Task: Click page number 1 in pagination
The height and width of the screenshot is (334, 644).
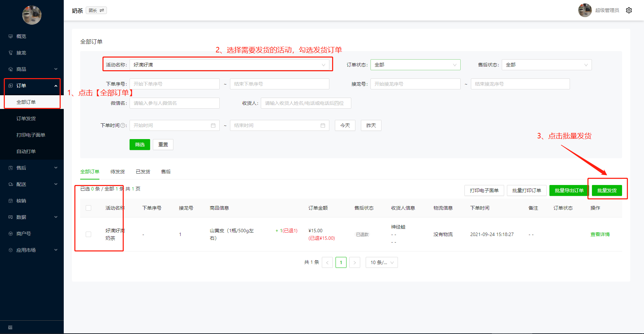Action: [x=341, y=262]
